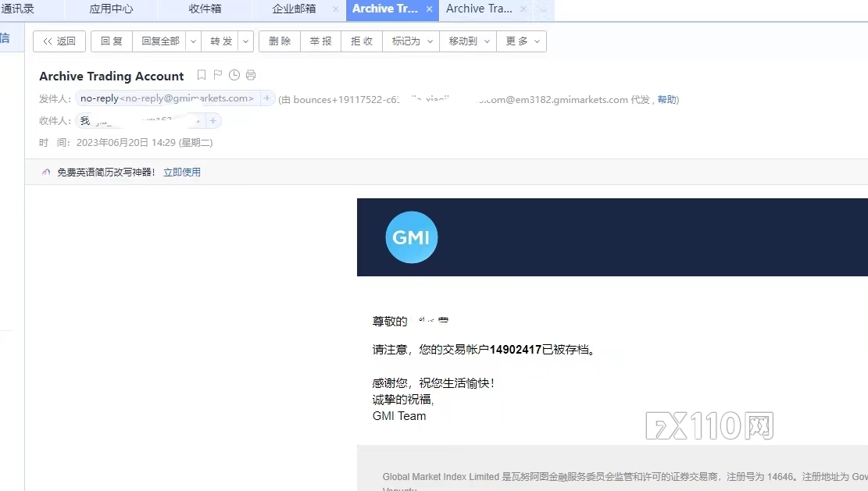868x491 pixels.
Task: Reject the sender with 拒收
Action: (x=362, y=41)
